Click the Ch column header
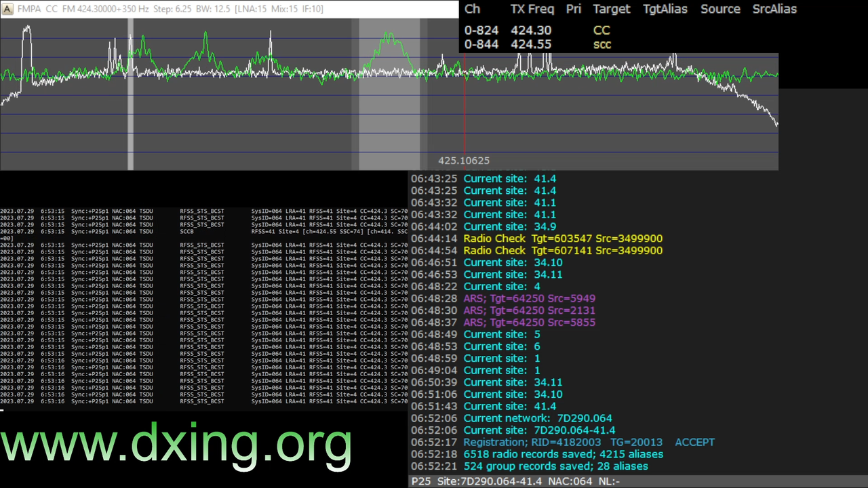The image size is (868, 488). coord(472,9)
